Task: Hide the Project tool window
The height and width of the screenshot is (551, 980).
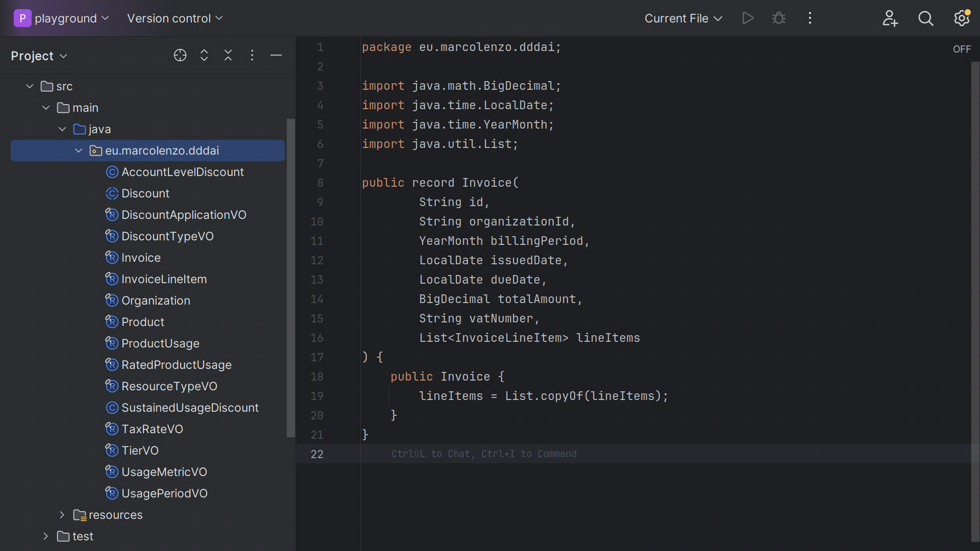Action: [276, 55]
